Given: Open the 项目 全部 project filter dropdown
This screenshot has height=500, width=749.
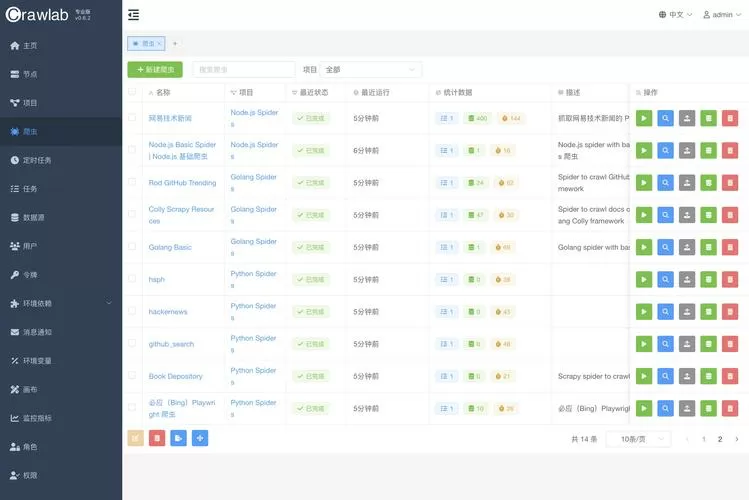Looking at the screenshot, I should [x=371, y=70].
